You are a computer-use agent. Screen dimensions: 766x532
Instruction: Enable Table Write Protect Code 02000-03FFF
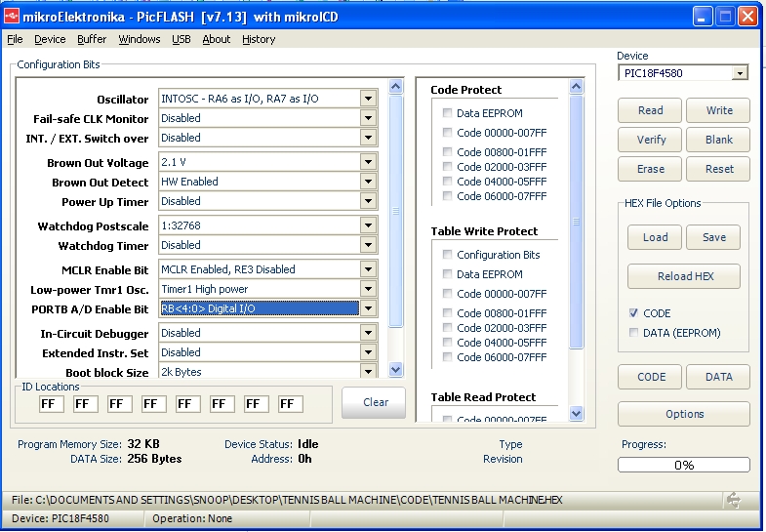[x=447, y=327]
